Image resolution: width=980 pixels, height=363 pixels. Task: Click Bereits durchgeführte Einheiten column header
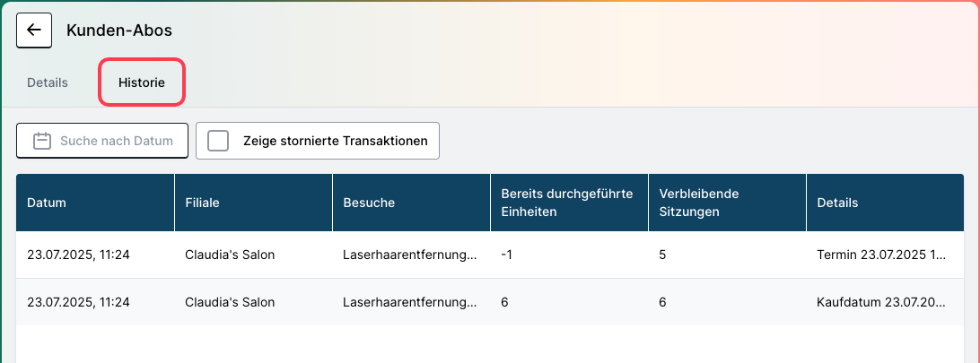(569, 203)
